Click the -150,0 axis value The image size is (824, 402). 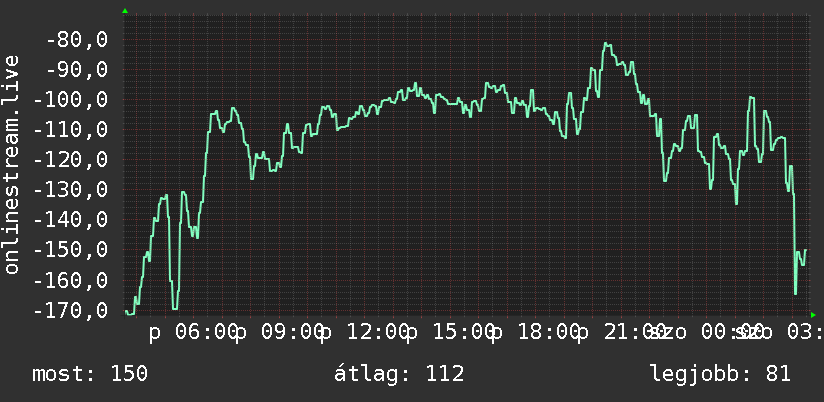tap(70, 250)
